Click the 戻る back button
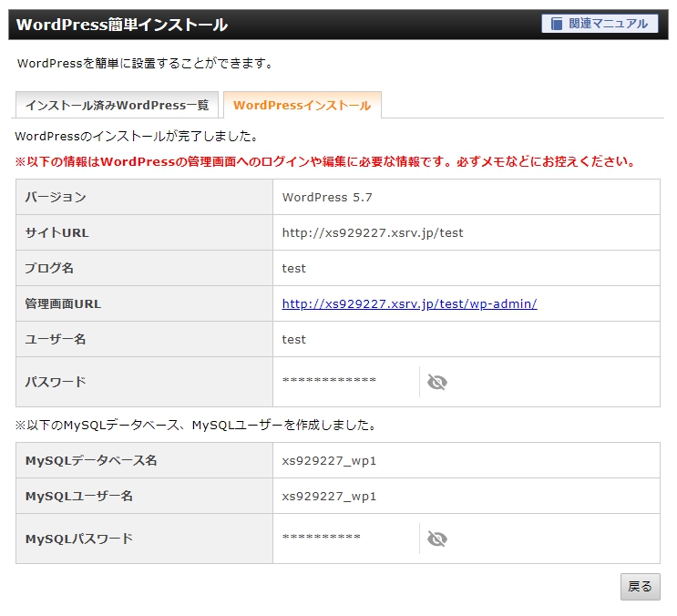The height and width of the screenshot is (616, 677). click(x=640, y=586)
